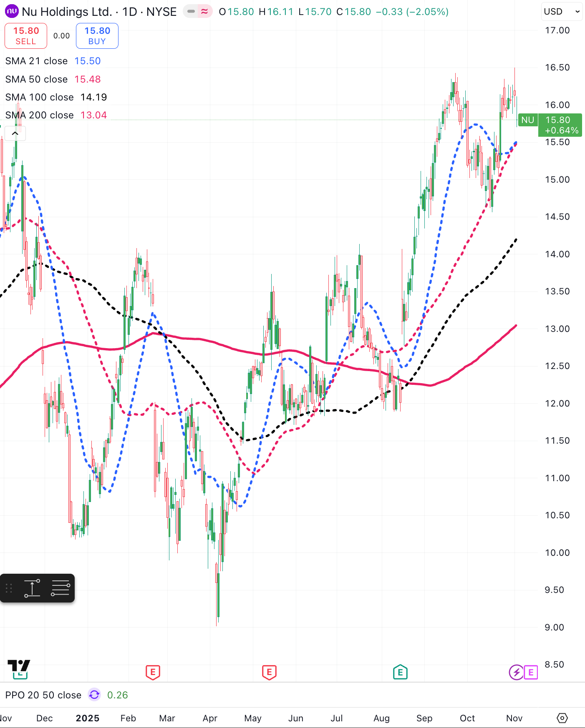Image resolution: width=585 pixels, height=728 pixels.
Task: Click the Sep label on time axis
Action: [424, 718]
